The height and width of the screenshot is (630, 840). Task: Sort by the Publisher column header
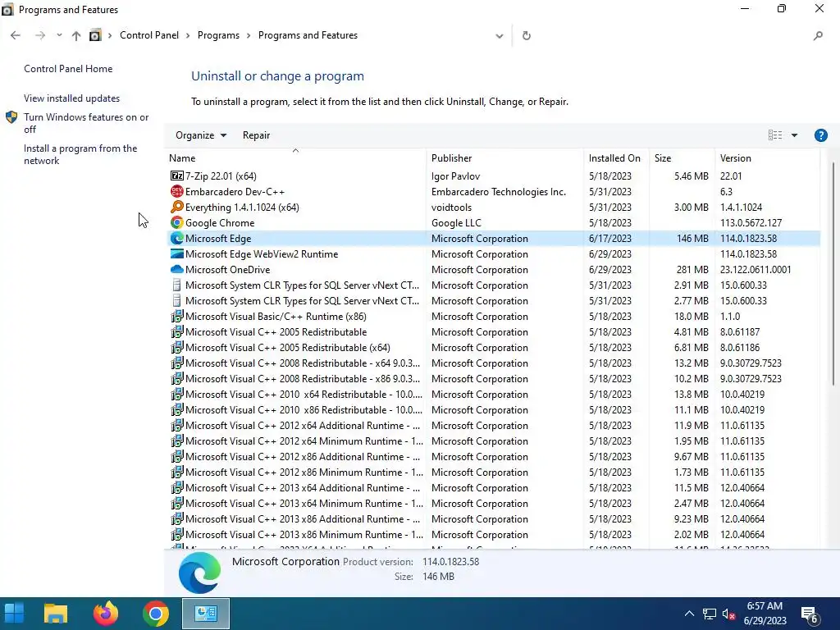[505, 158]
